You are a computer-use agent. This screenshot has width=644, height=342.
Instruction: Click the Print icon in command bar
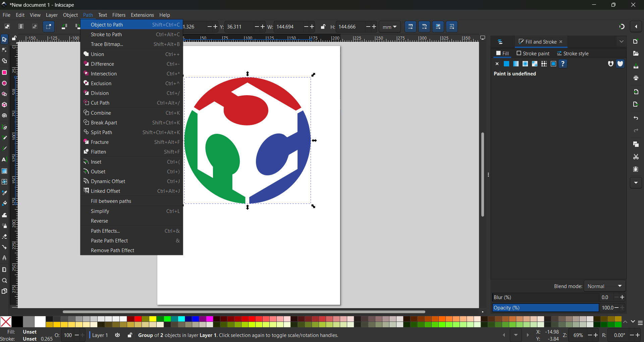pos(636,78)
